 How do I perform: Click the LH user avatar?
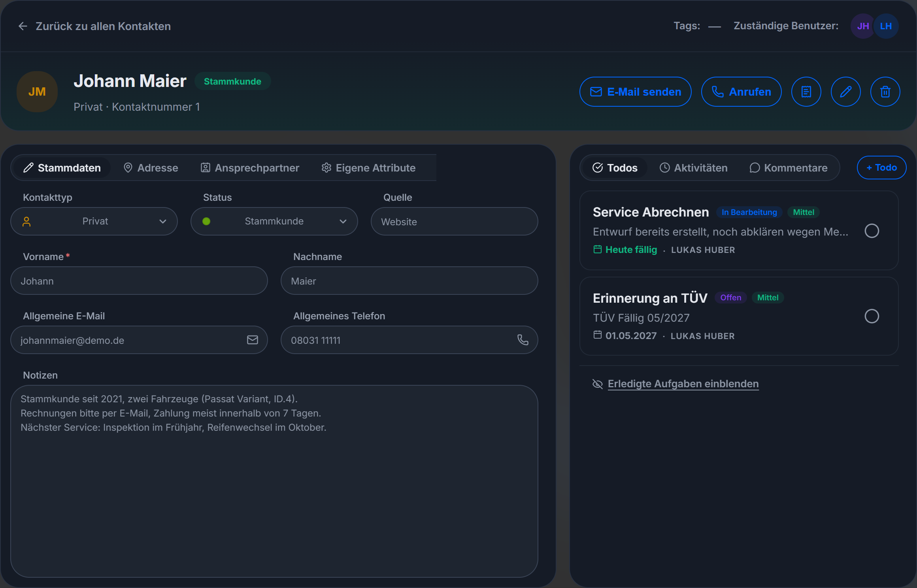click(886, 26)
